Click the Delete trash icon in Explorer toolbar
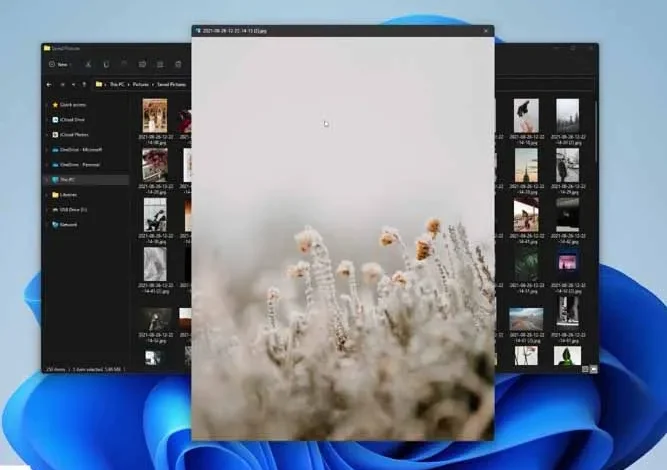Image resolution: width=667 pixels, height=470 pixels. point(178,64)
